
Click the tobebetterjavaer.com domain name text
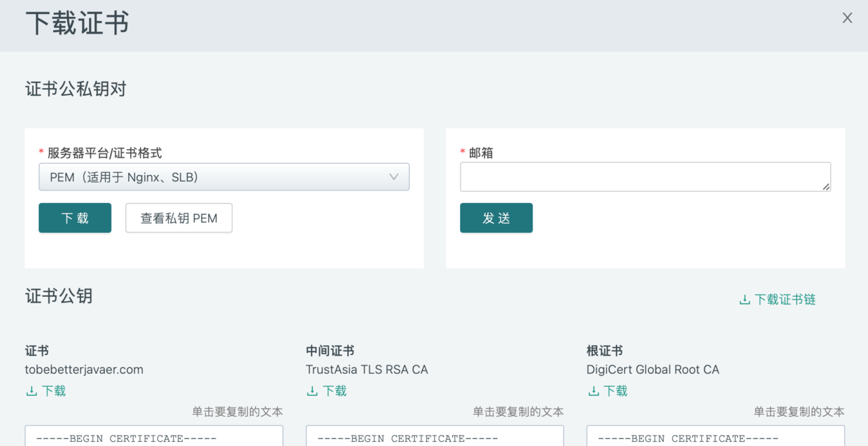[x=84, y=370]
